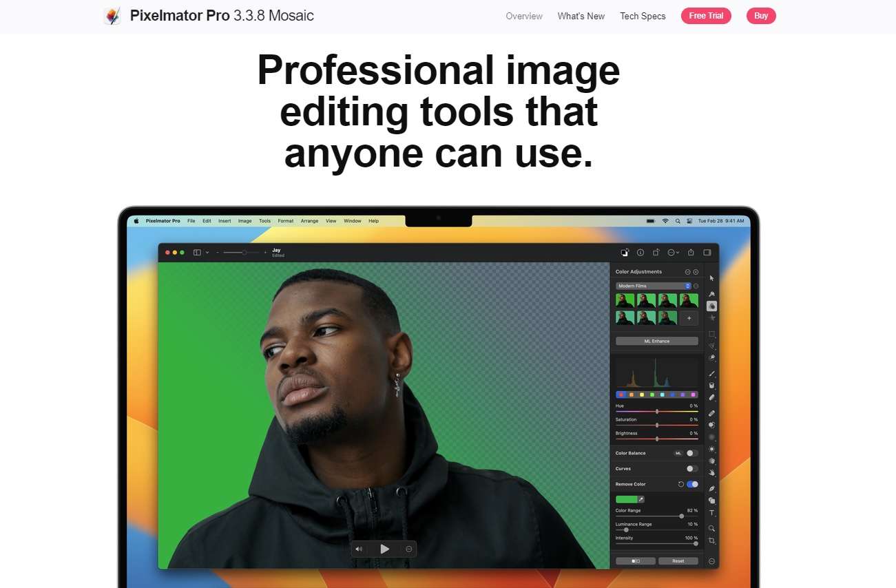Play the video with the play button

[385, 549]
